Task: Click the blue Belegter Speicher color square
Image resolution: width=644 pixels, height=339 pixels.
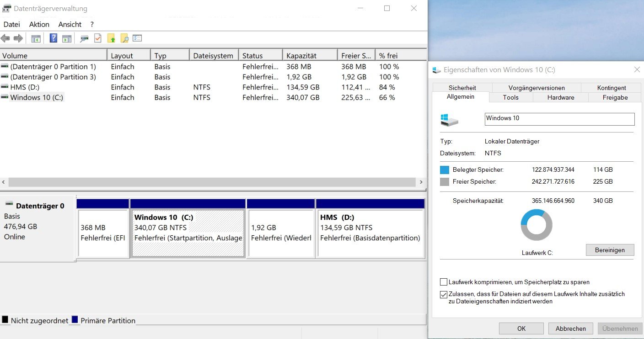Action: point(444,170)
